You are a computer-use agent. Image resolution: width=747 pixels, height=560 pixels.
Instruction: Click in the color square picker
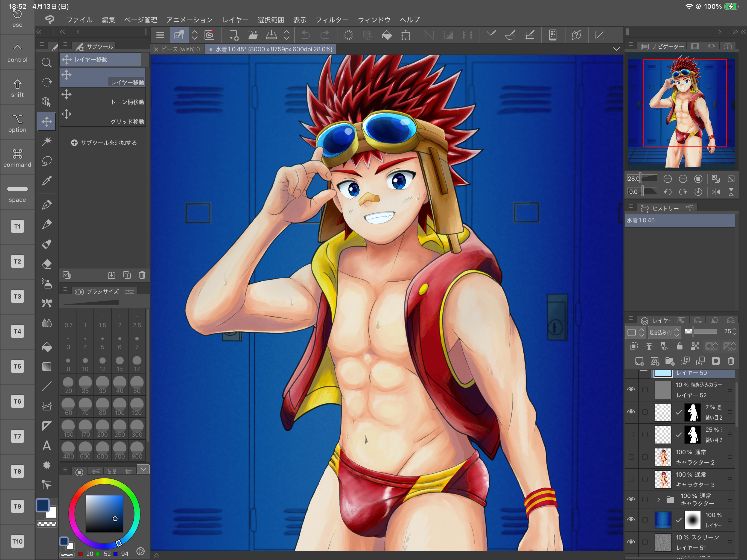104,514
